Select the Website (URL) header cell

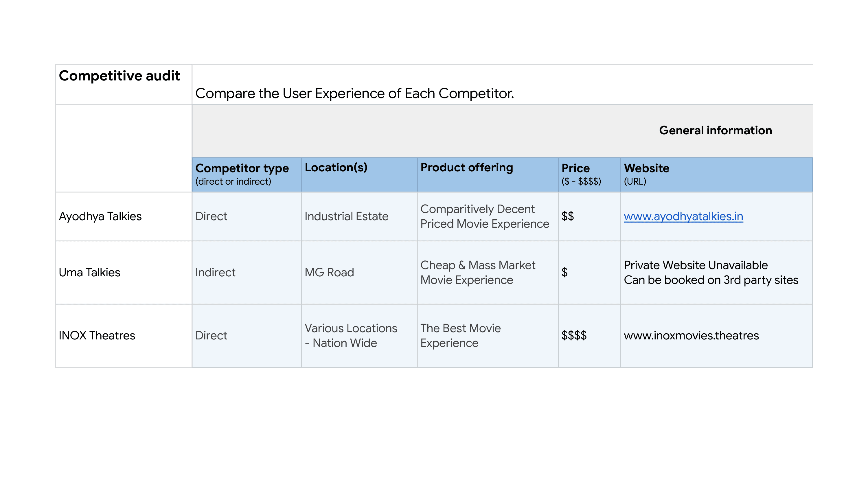[x=647, y=174]
